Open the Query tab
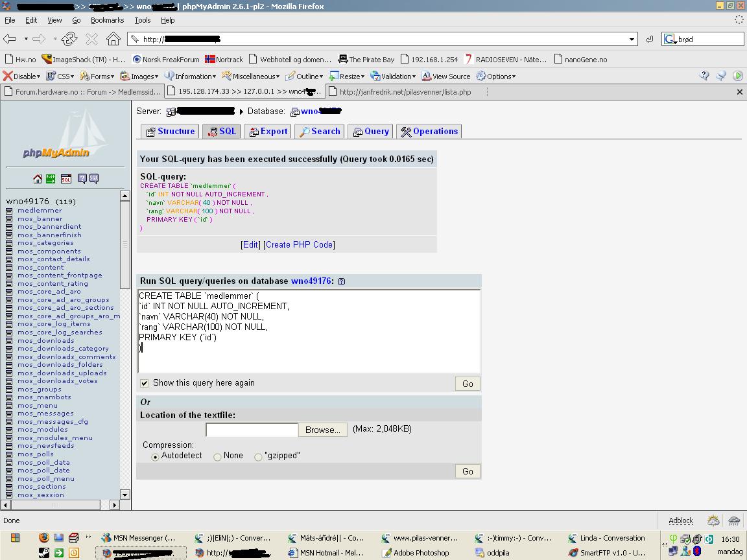Screen dimensions: 747x560 pyautogui.click(x=371, y=132)
